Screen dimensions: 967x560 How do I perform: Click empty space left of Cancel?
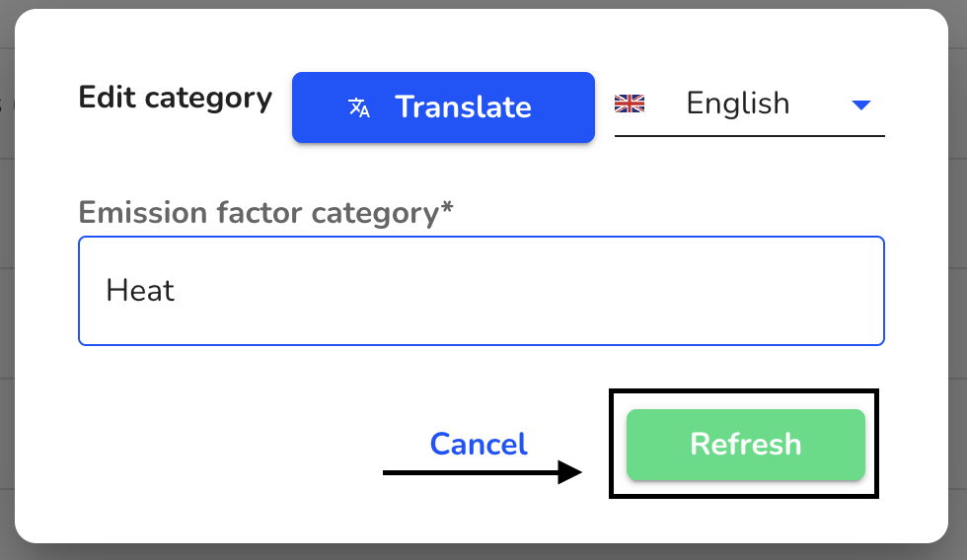(247, 444)
